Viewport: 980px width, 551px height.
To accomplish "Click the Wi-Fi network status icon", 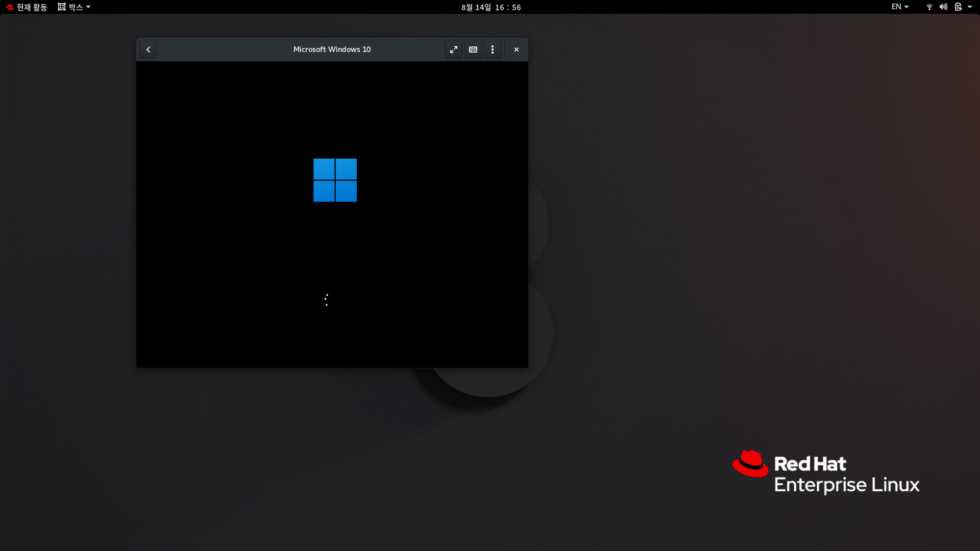I will (929, 7).
